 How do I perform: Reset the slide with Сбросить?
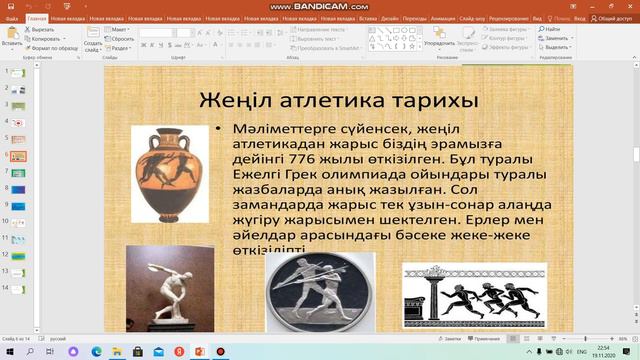pyautogui.click(x=119, y=39)
